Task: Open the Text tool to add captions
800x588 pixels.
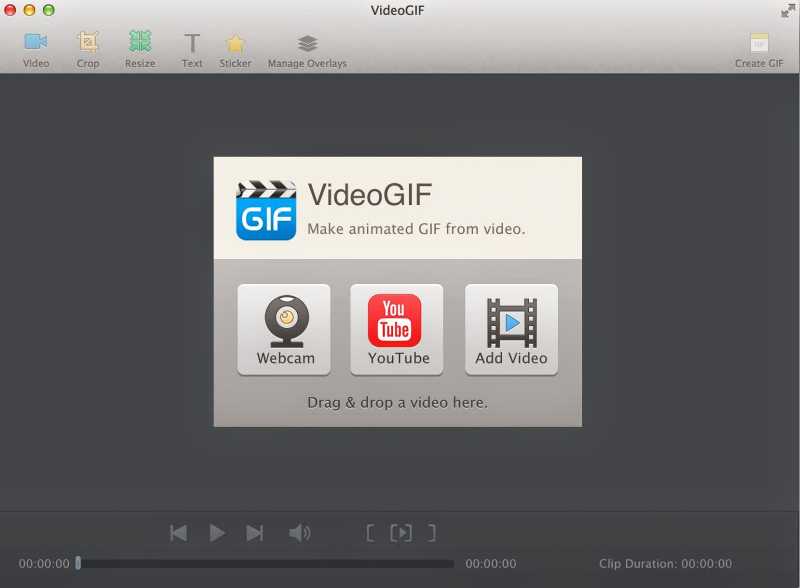Action: click(x=191, y=48)
